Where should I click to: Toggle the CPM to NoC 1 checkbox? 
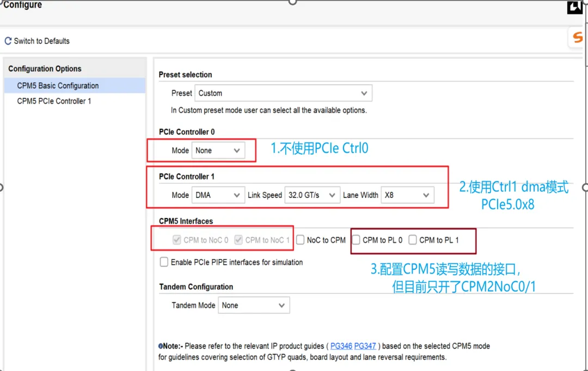[x=238, y=240]
